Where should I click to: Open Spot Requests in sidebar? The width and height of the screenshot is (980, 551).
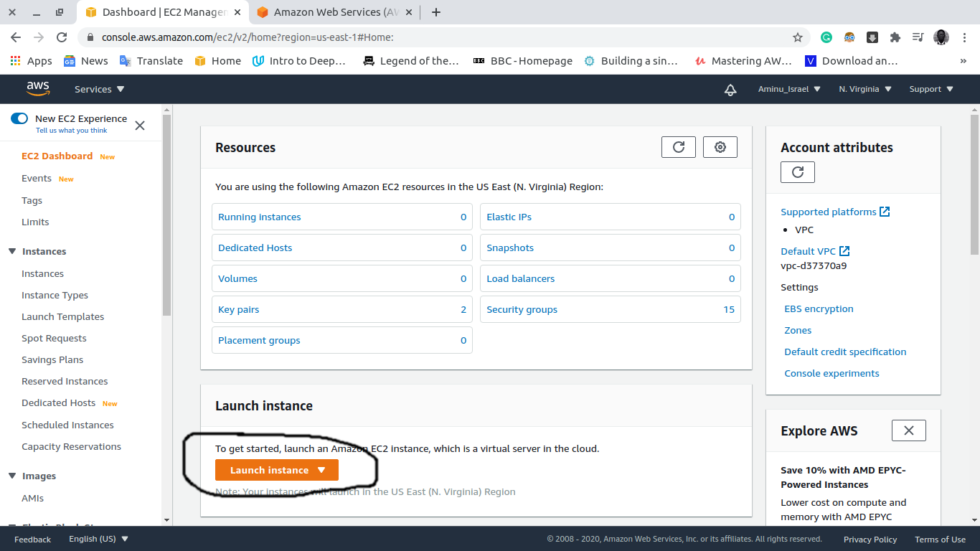[x=54, y=338]
